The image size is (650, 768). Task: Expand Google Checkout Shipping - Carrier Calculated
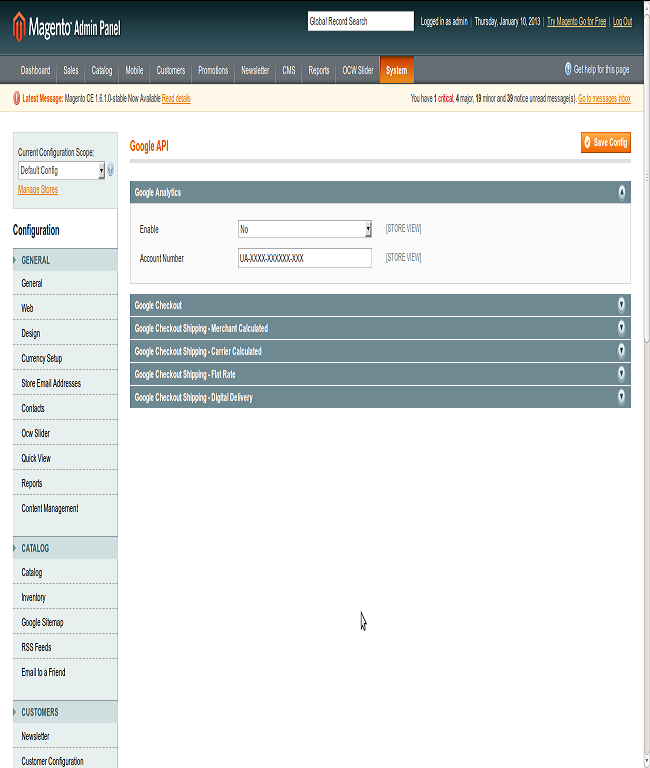pos(621,351)
